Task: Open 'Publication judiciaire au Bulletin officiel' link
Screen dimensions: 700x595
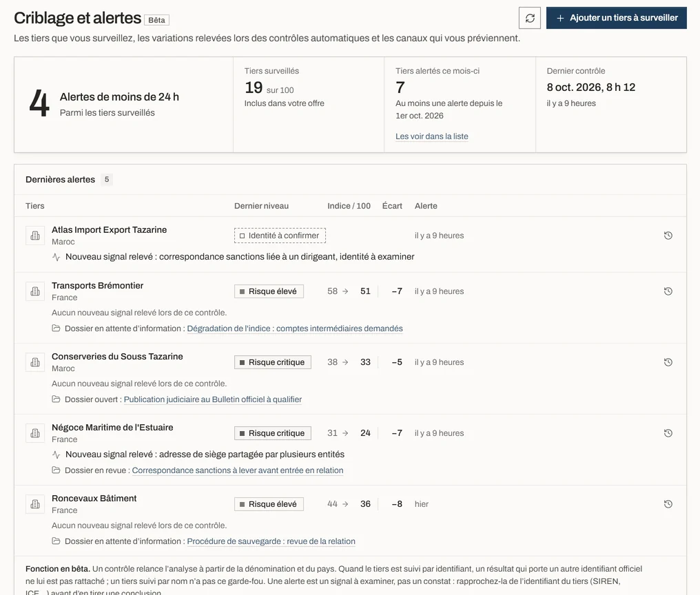Action: pos(212,399)
